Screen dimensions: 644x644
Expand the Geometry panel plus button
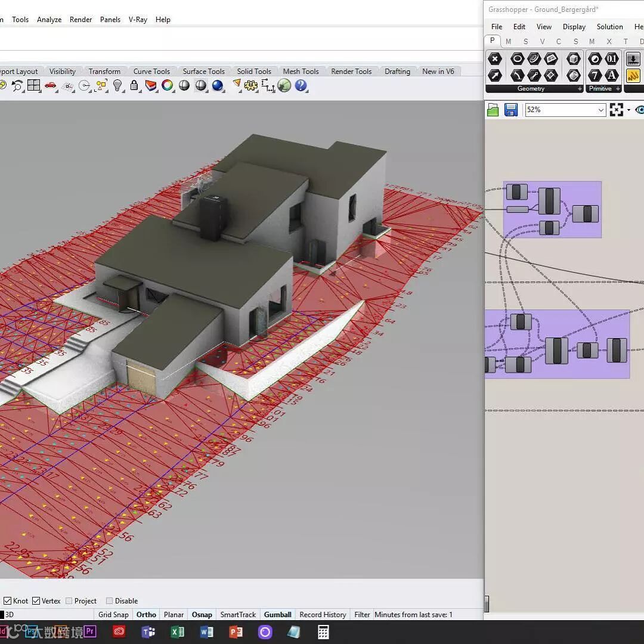click(580, 89)
